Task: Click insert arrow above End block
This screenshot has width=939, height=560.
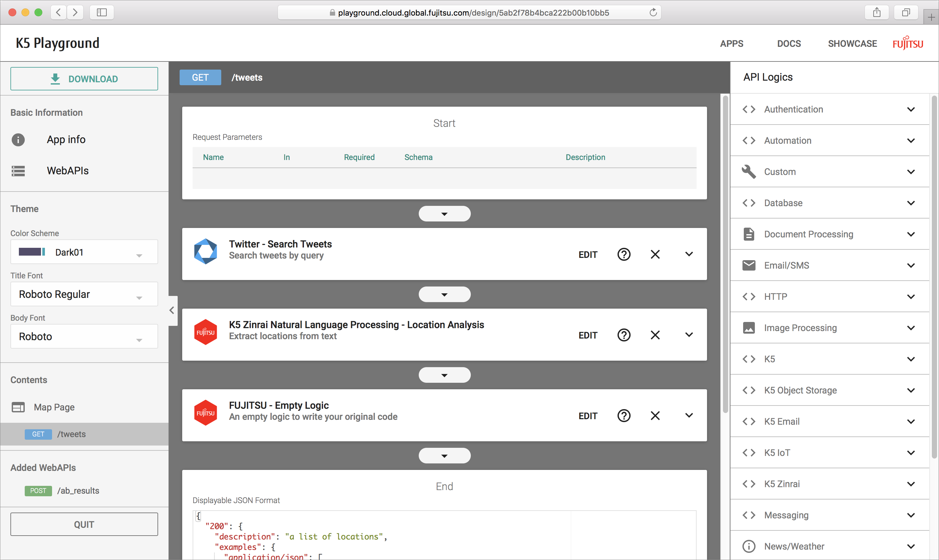Action: coord(444,456)
